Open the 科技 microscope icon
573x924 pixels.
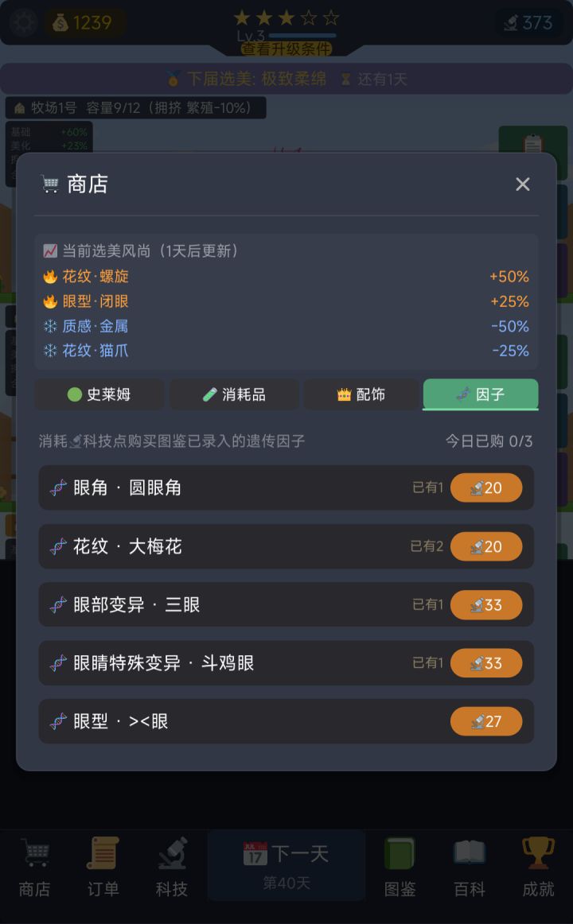172,867
